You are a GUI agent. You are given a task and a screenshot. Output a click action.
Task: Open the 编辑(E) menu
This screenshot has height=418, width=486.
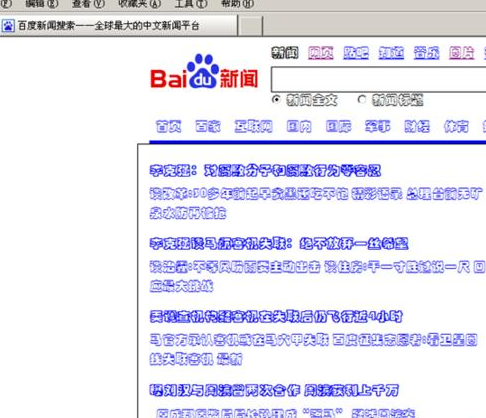(41, 4)
